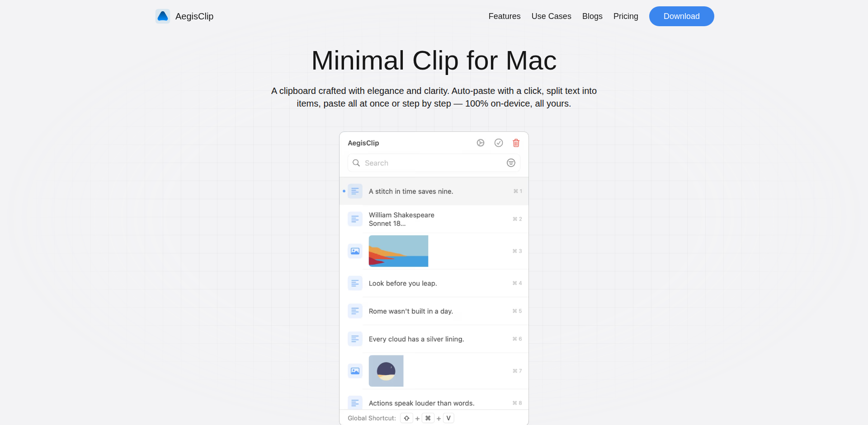868x425 pixels.
Task: Click the search magnifier icon
Action: (356, 163)
